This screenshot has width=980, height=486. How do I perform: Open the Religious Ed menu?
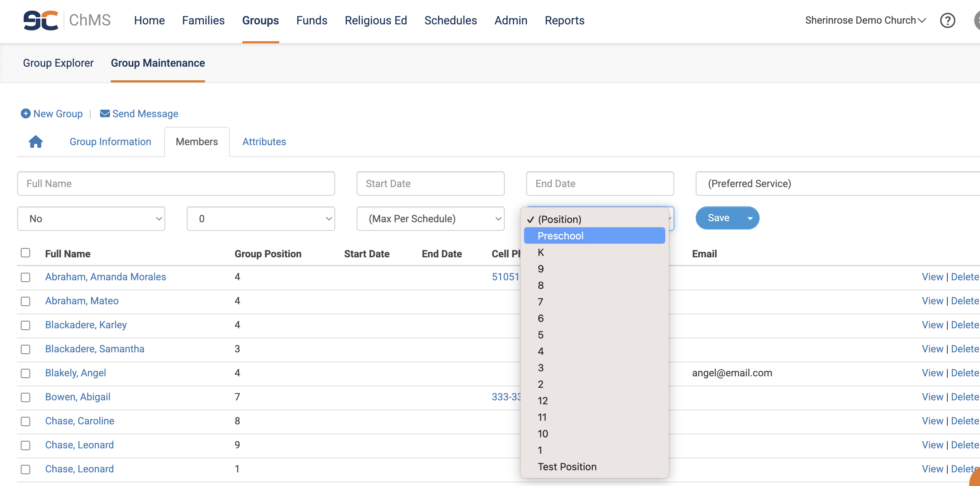coord(376,20)
